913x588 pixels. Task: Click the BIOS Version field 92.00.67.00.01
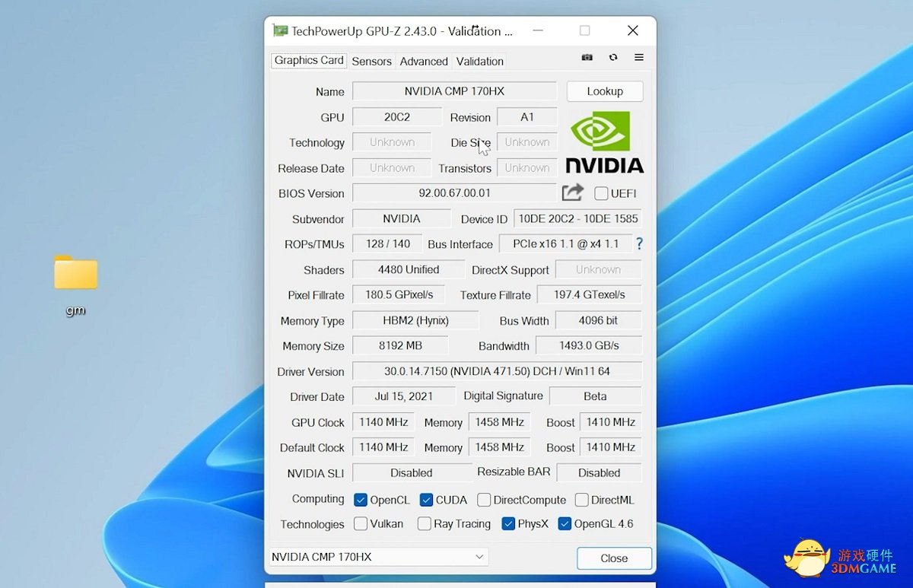[x=454, y=193]
